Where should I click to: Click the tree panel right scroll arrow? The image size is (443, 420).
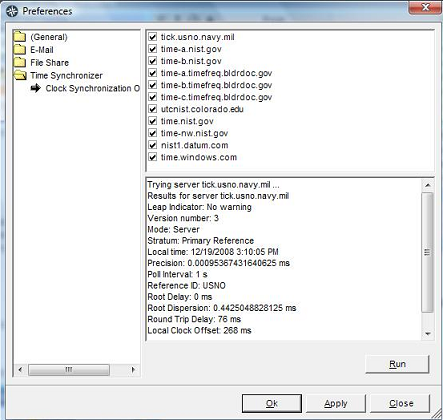coord(133,369)
